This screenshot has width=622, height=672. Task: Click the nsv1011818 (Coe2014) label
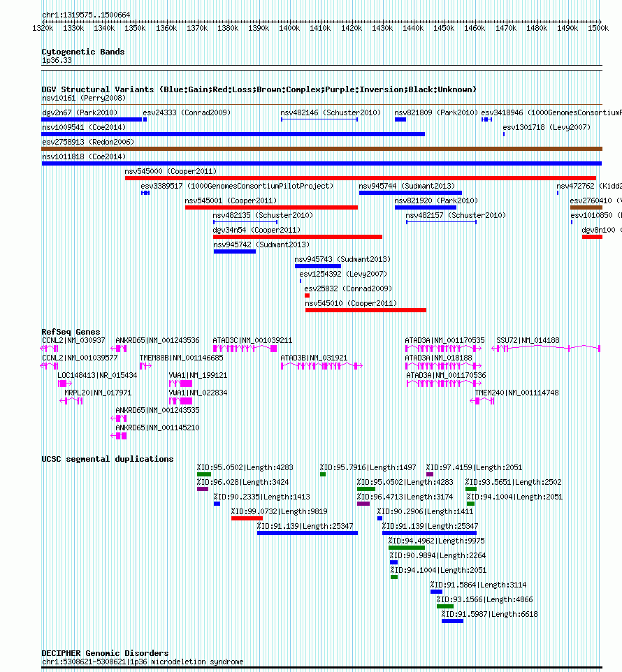pos(84,157)
